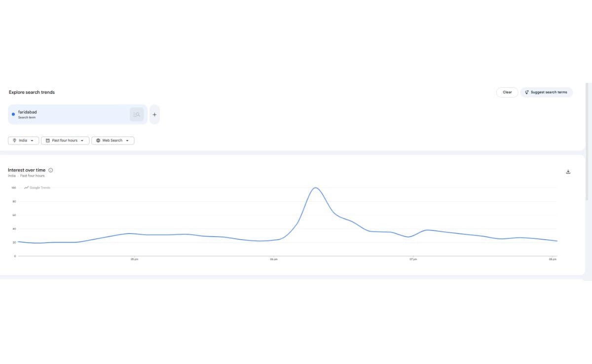Open the Interest over time info icon

point(51,170)
